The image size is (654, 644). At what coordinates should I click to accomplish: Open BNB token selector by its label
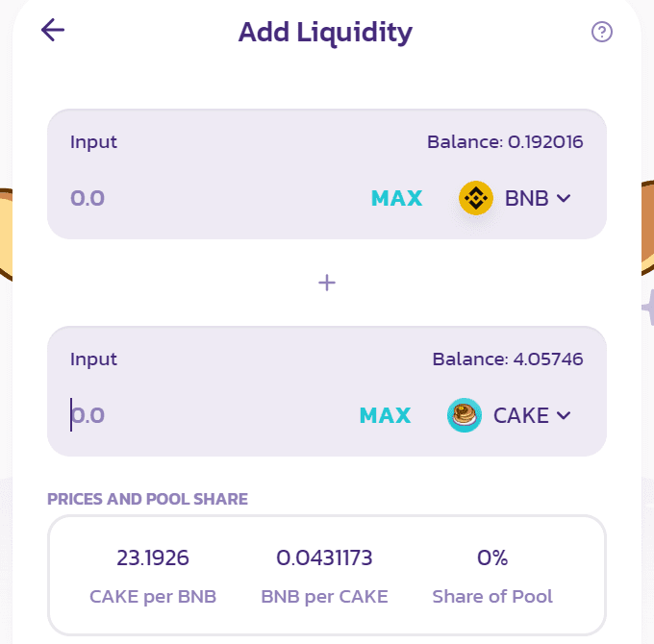[x=526, y=198]
